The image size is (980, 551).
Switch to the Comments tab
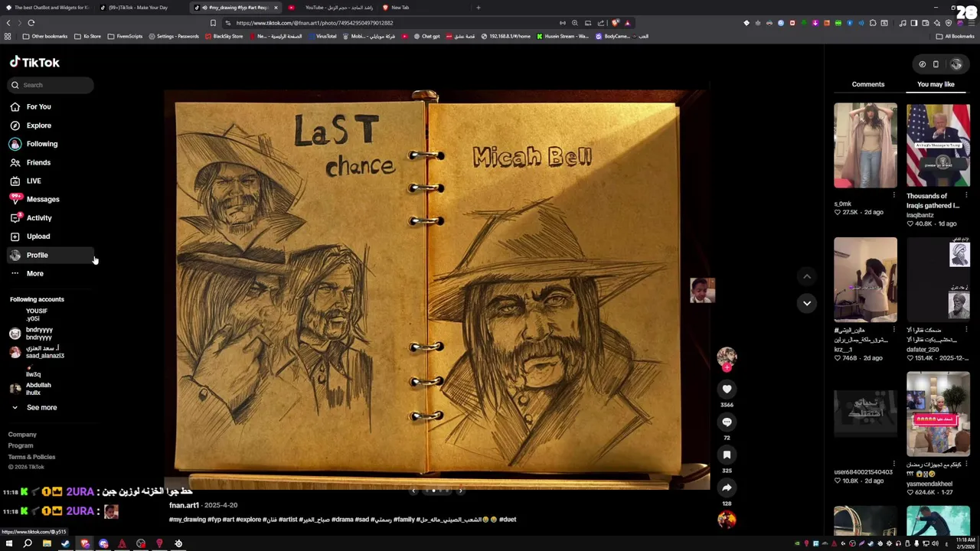pyautogui.click(x=867, y=84)
